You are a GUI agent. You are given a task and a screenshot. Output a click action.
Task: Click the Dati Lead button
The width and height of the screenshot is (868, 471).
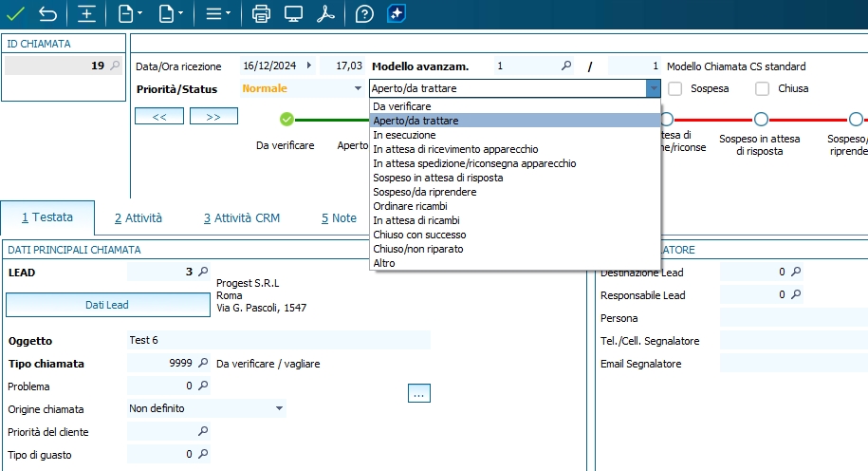[107, 305]
